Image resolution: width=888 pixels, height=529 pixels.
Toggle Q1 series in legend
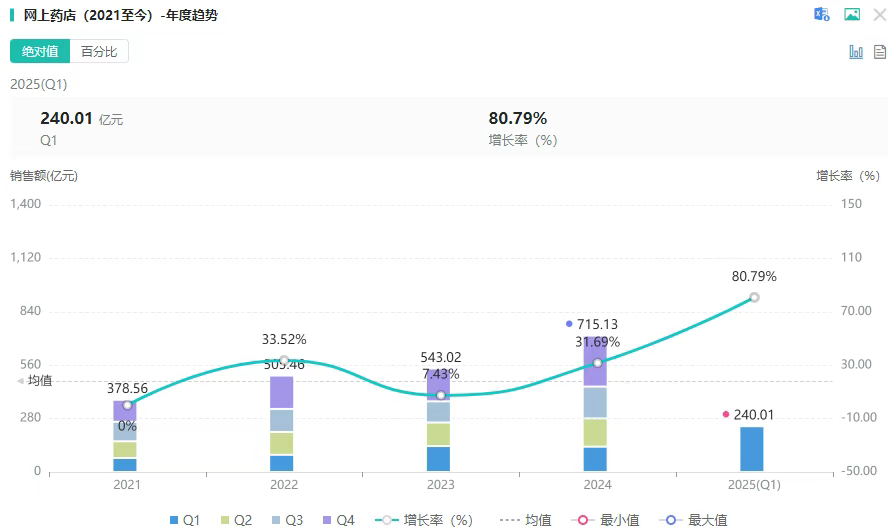click(x=185, y=520)
